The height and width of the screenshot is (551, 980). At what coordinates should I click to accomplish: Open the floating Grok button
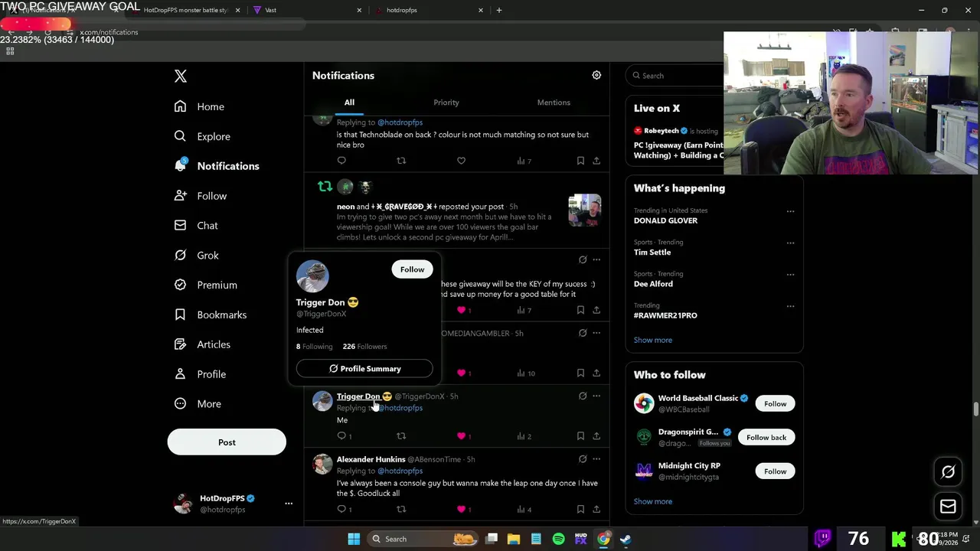pos(948,472)
